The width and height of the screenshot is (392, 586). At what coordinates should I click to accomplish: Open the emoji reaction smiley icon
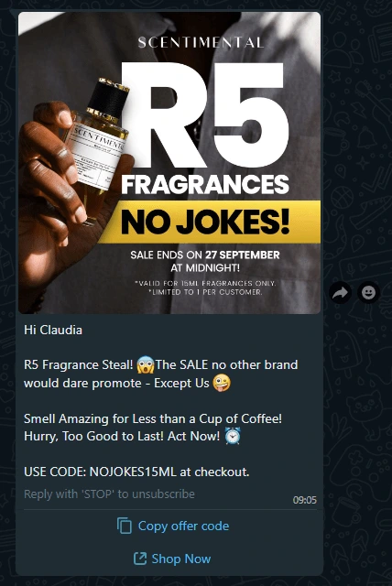pyautogui.click(x=368, y=292)
